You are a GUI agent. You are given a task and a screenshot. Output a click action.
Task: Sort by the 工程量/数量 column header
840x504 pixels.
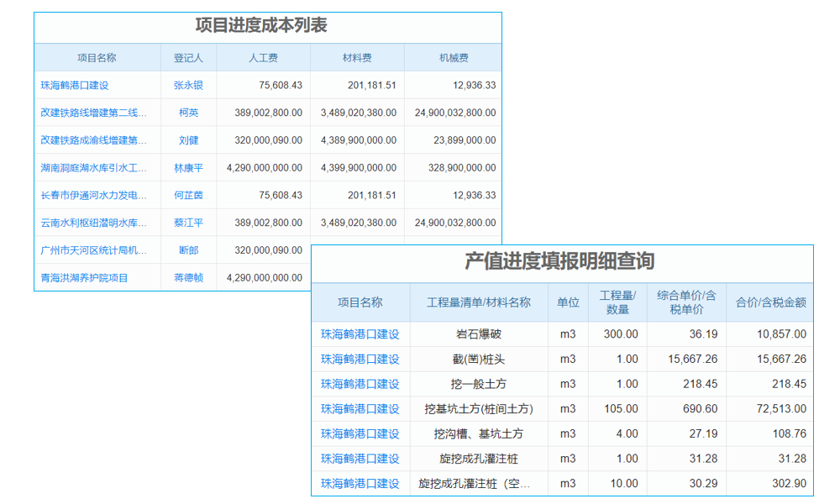tap(618, 302)
